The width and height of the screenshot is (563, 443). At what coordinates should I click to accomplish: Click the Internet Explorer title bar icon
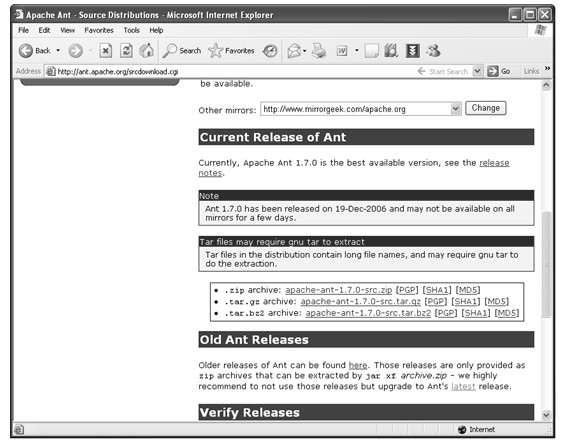[19, 14]
